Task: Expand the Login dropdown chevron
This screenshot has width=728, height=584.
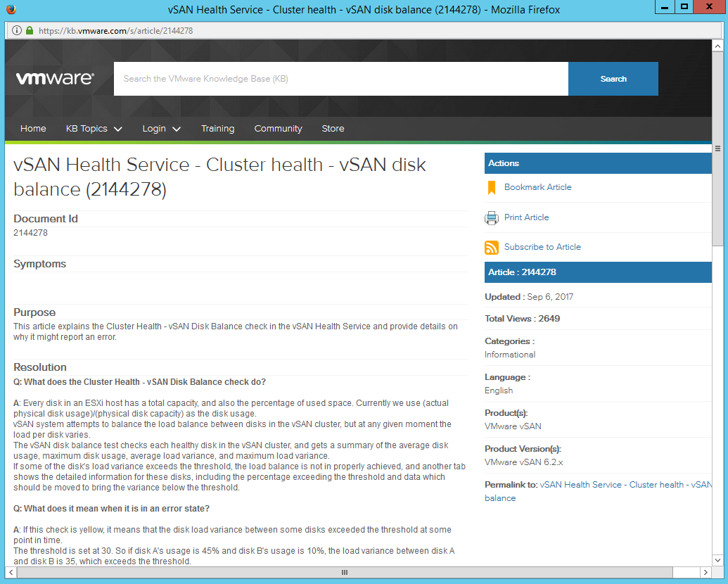Action: [x=177, y=129]
